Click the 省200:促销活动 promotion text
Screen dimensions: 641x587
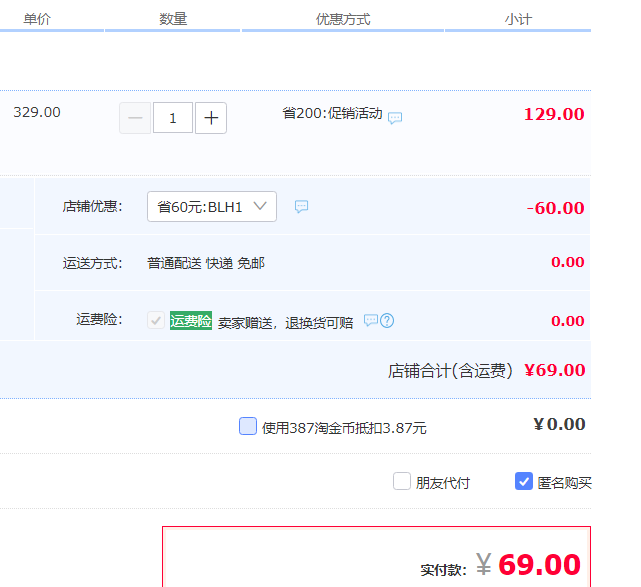tap(332, 114)
